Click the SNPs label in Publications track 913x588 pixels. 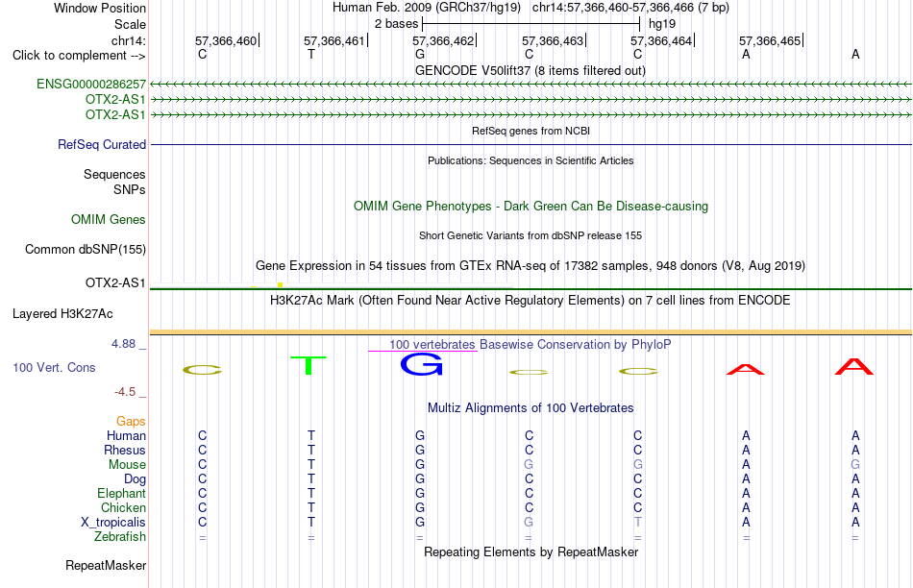130,190
